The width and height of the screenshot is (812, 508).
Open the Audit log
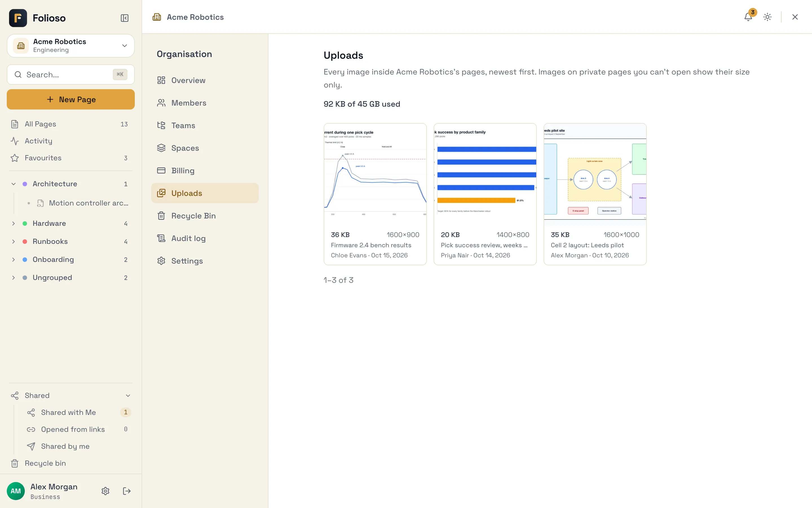[x=205, y=238]
